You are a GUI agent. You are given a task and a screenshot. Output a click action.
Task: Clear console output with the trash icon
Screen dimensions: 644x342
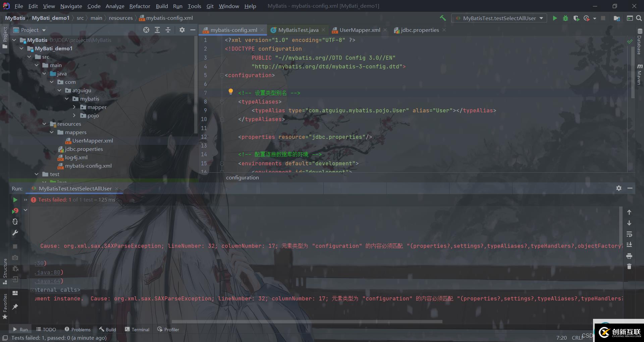(629, 267)
